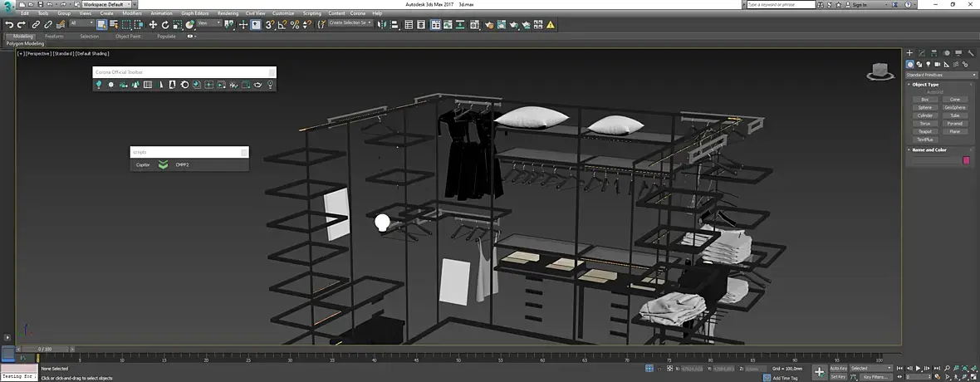Click the Key Filters button

click(876, 377)
